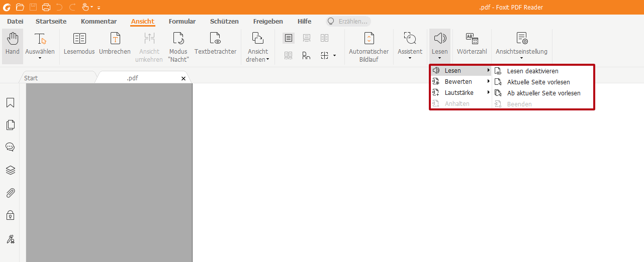
Task: Open the Security lock sidebar panel
Action: coord(10,215)
